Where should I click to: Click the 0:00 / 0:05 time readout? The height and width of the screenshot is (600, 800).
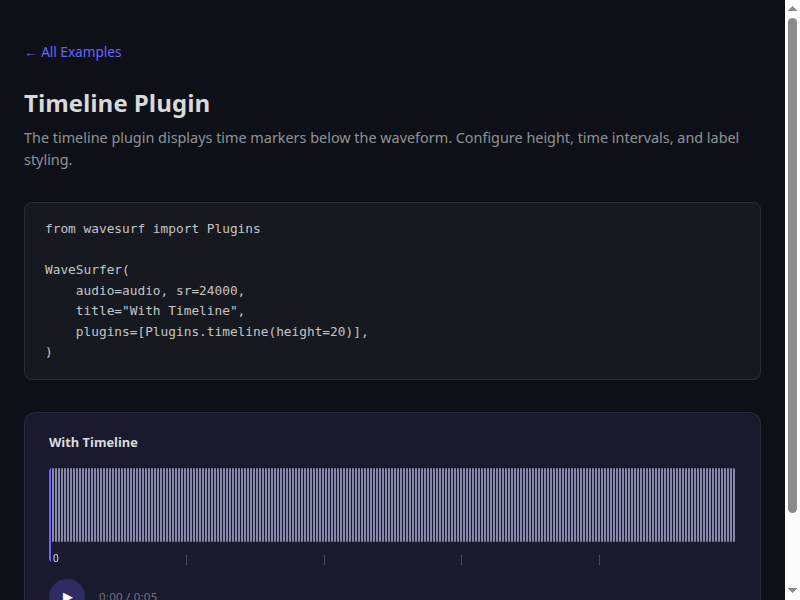(x=128, y=595)
